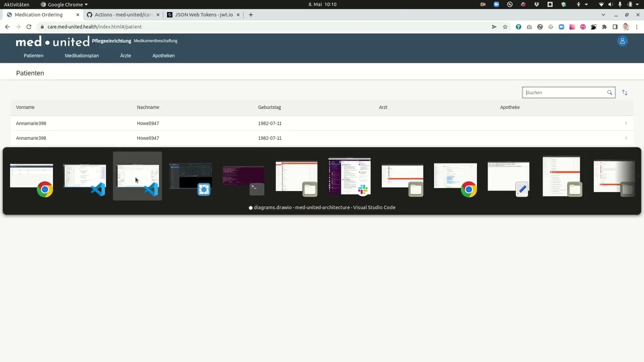Click the share/send icon in address bar
Screen dimensions: 644x362
pyautogui.click(x=494, y=27)
